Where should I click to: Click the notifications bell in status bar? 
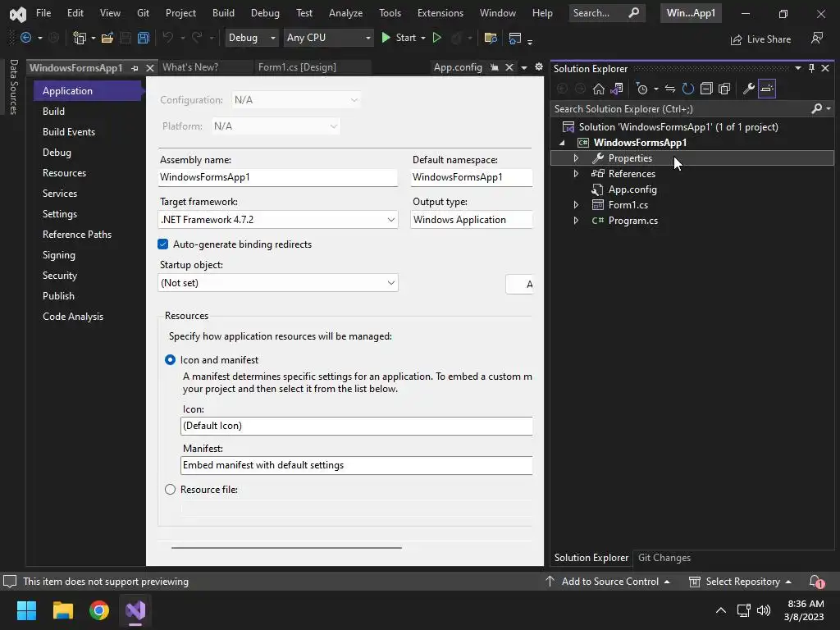[816, 582]
